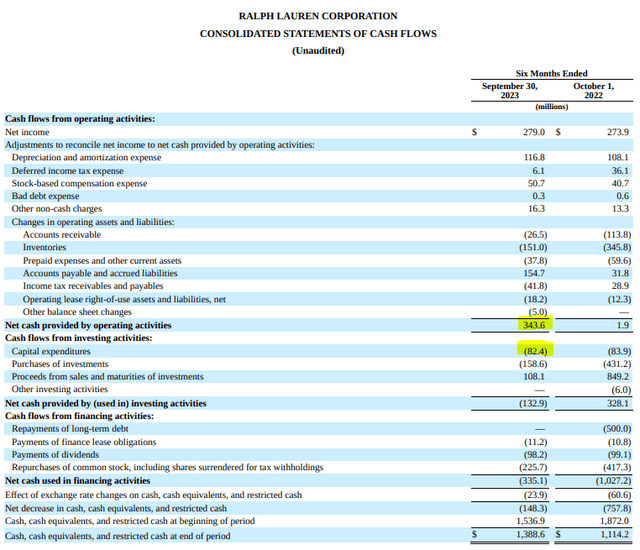Select the 'October 1, 2022' column header
Viewport: 640px width, 550px height.
point(593,91)
